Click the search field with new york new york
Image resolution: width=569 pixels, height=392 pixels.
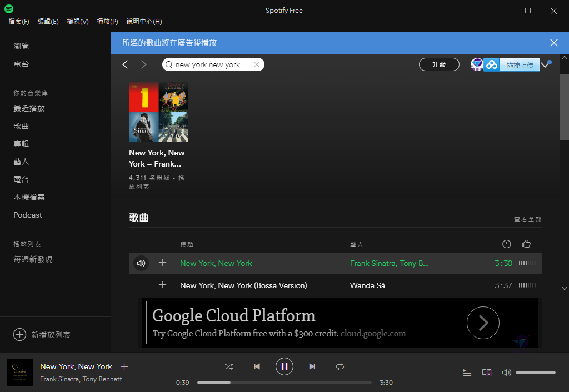pos(213,64)
